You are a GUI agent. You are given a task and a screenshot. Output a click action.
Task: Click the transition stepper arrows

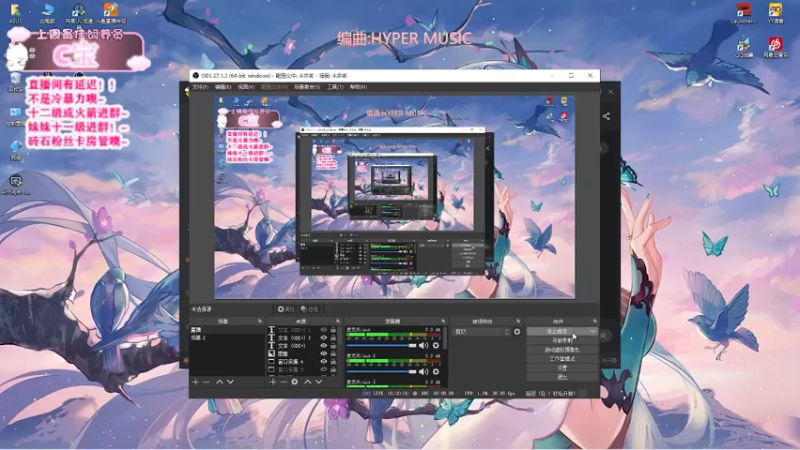pyautogui.click(x=507, y=332)
